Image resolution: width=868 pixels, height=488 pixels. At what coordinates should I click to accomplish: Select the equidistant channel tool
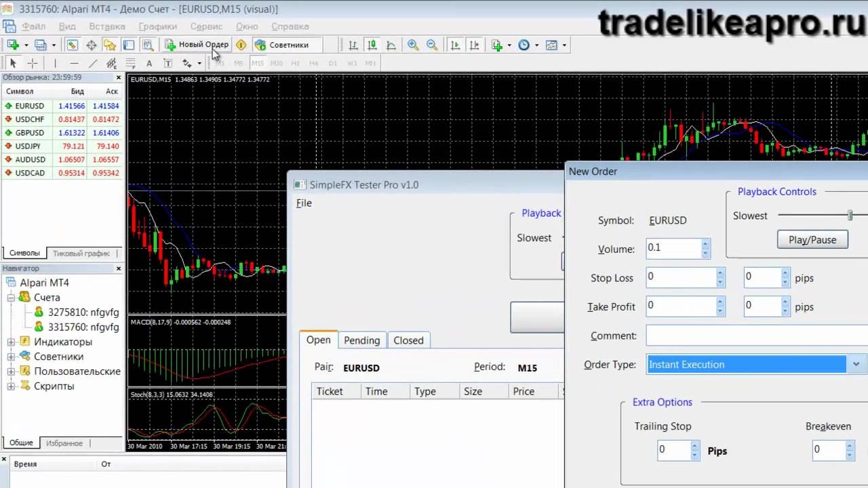pos(112,63)
